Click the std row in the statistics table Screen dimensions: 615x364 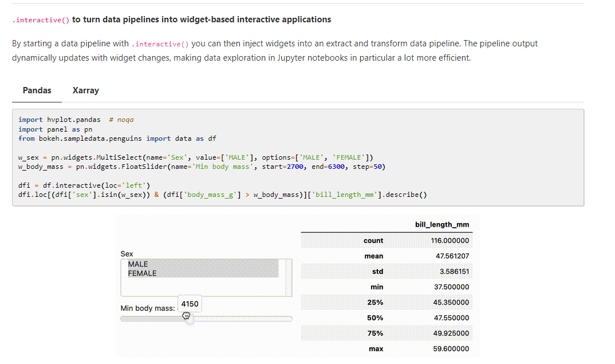click(x=379, y=271)
